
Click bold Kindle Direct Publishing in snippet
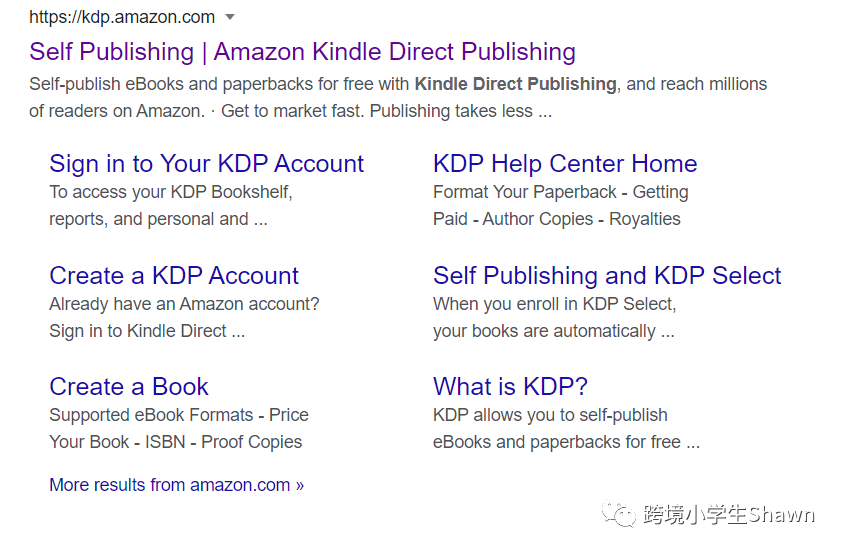pyautogui.click(x=516, y=84)
